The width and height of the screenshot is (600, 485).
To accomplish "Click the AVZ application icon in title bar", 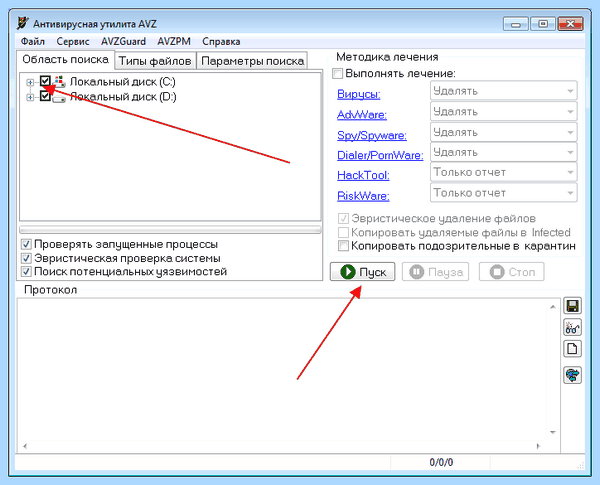I will [x=23, y=23].
